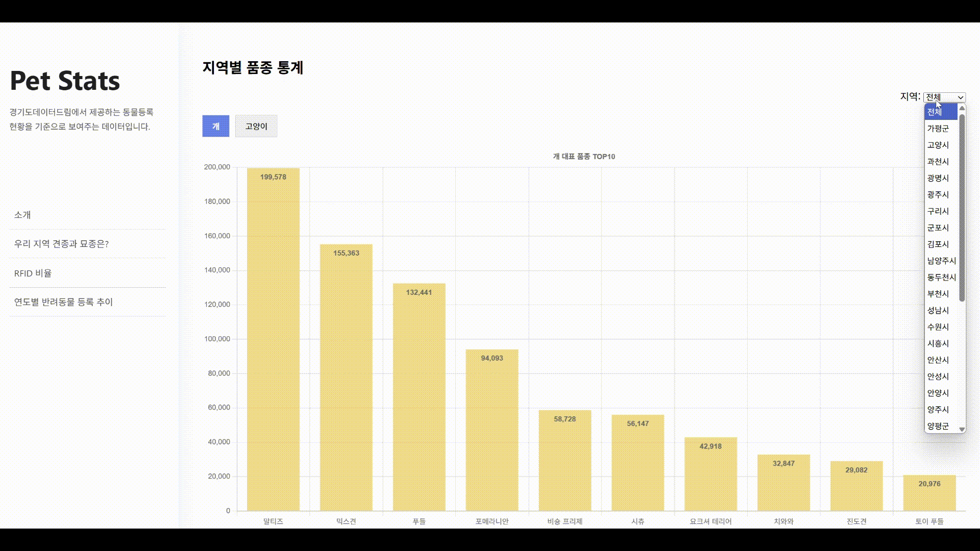Open 우리 지역 견종과 묘종은? page
This screenshot has width=980, height=551.
pyautogui.click(x=61, y=244)
